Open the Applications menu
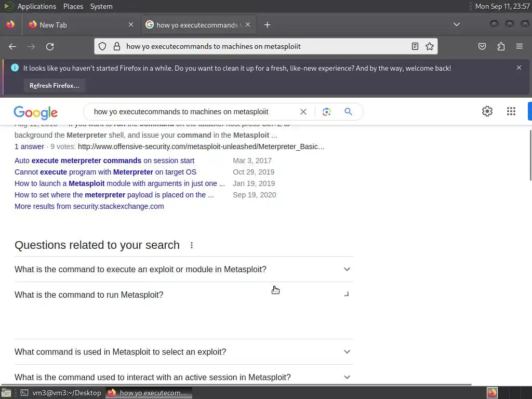Image resolution: width=532 pixels, height=399 pixels. point(37,6)
